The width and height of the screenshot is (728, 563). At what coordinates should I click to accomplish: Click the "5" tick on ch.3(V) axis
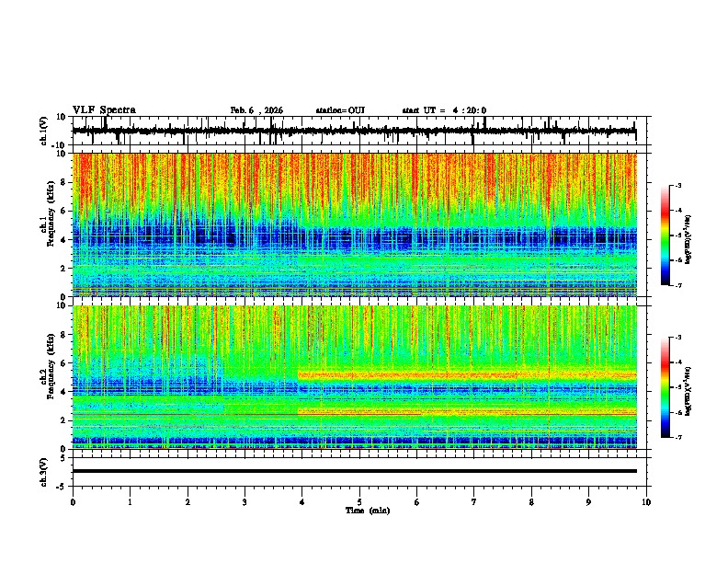[x=64, y=458]
